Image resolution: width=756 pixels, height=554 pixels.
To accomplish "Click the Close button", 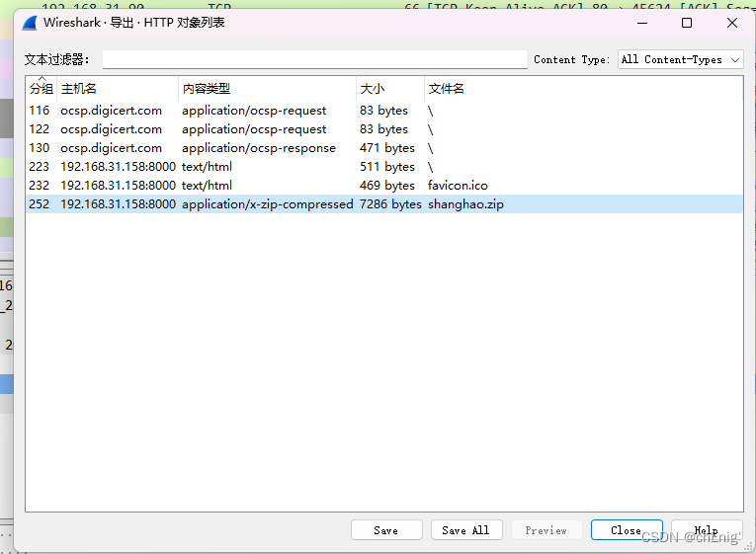I will point(627,530).
